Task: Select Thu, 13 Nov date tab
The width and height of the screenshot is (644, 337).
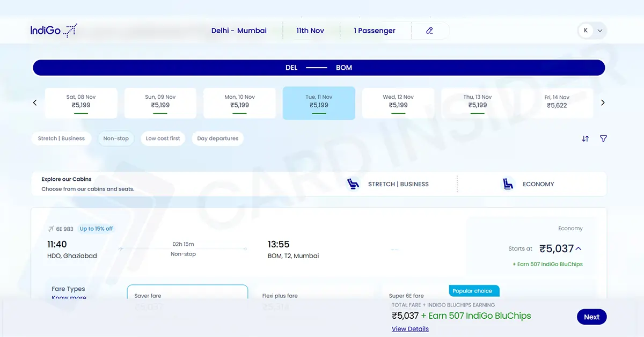Action: 478,103
